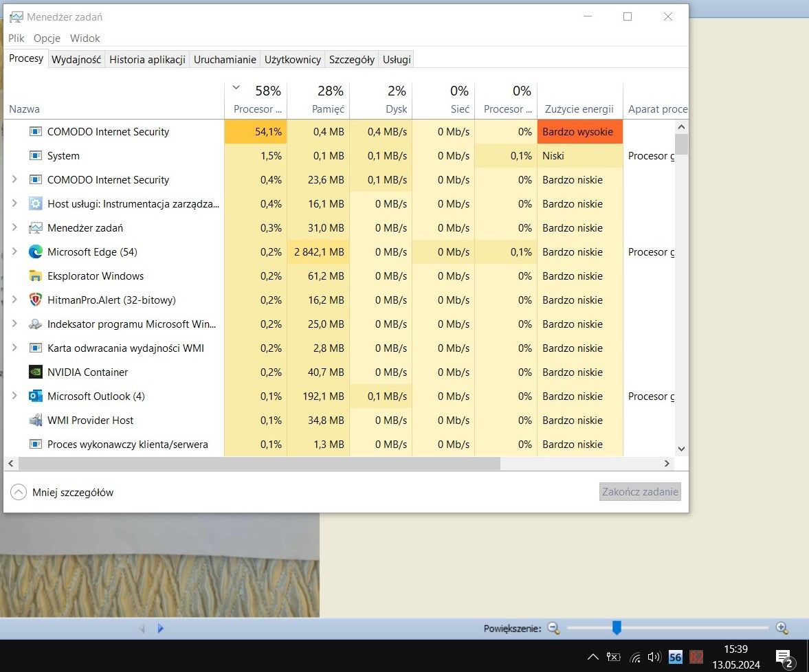The width and height of the screenshot is (809, 672).
Task: Click the HitmanPro.Alert shield icon
Action: 36,300
